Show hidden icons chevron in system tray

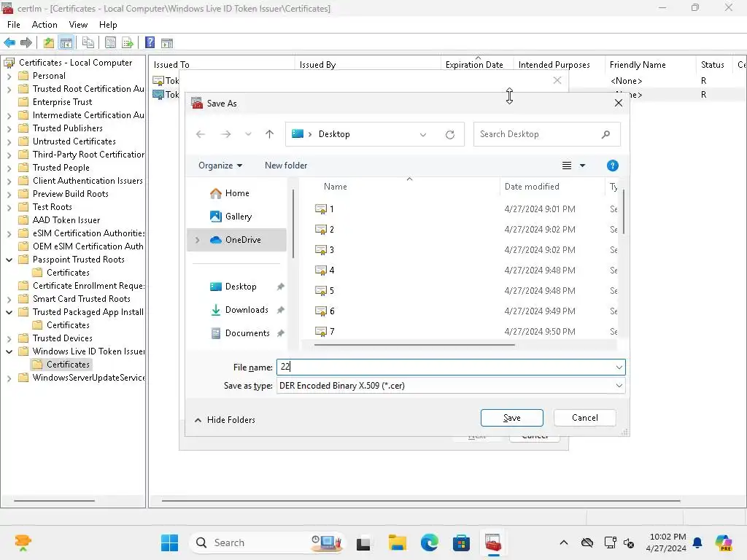(564, 542)
